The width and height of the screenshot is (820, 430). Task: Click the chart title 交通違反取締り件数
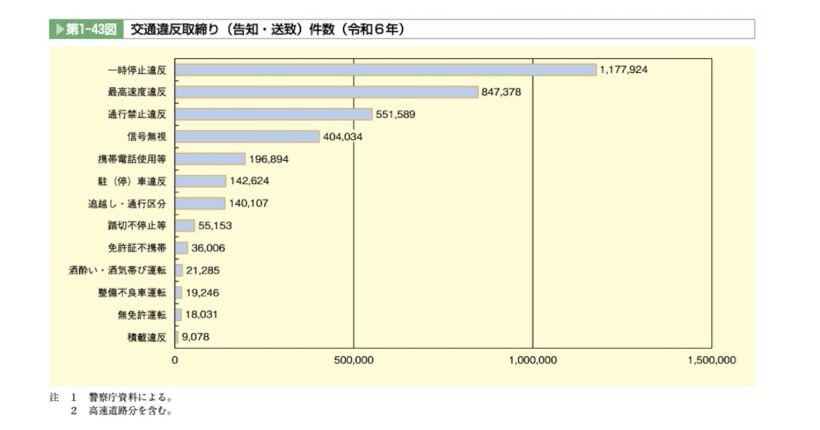pos(269,29)
